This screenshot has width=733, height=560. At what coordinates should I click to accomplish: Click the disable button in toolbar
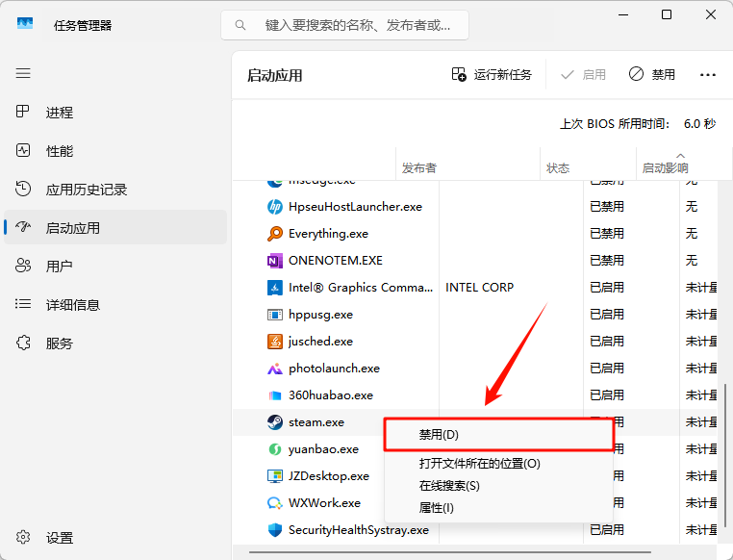[652, 75]
